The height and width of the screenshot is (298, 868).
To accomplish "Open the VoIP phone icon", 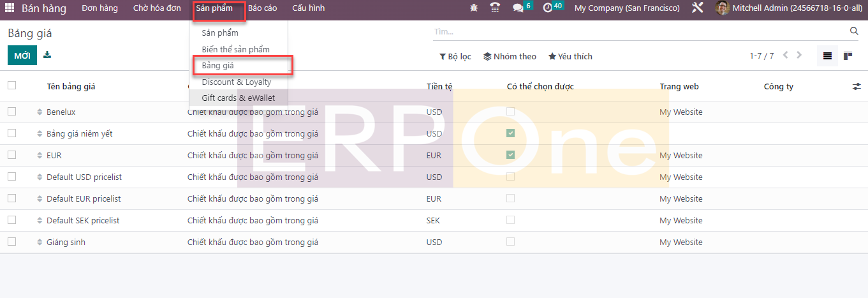I will [x=495, y=8].
